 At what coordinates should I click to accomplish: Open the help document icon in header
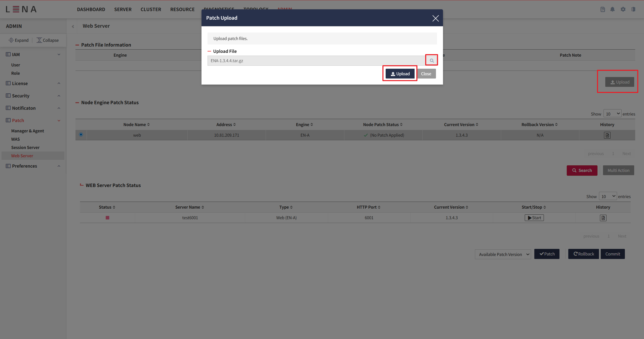tap(603, 9)
